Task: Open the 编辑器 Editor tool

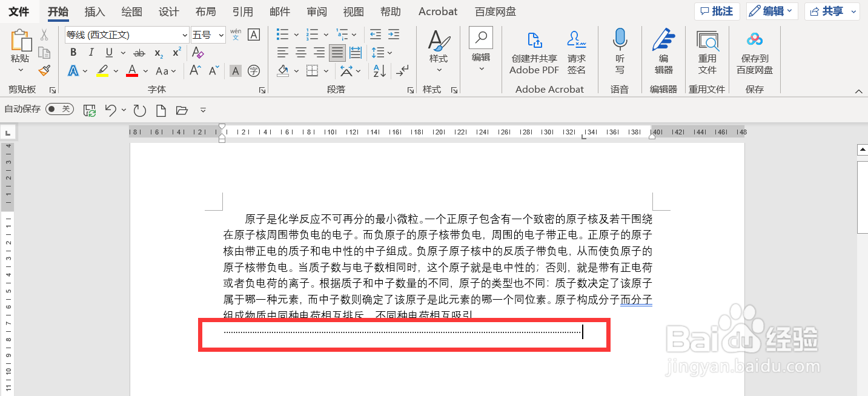Action: (663, 51)
